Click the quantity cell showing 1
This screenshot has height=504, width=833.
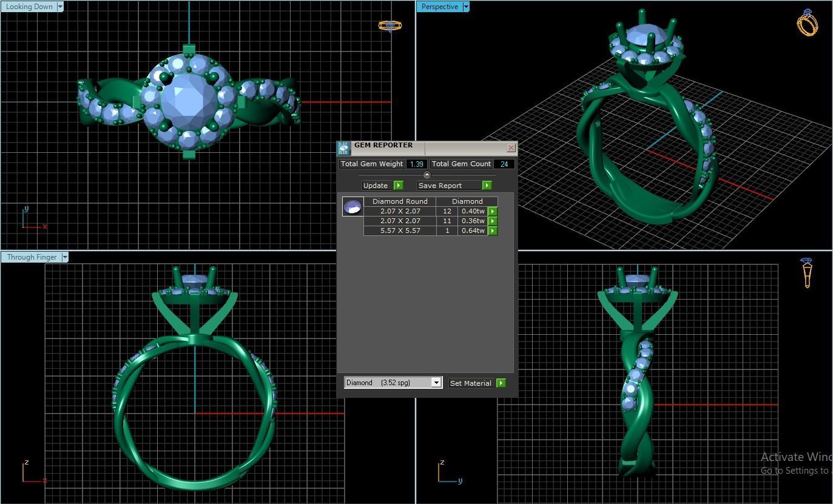(x=447, y=230)
